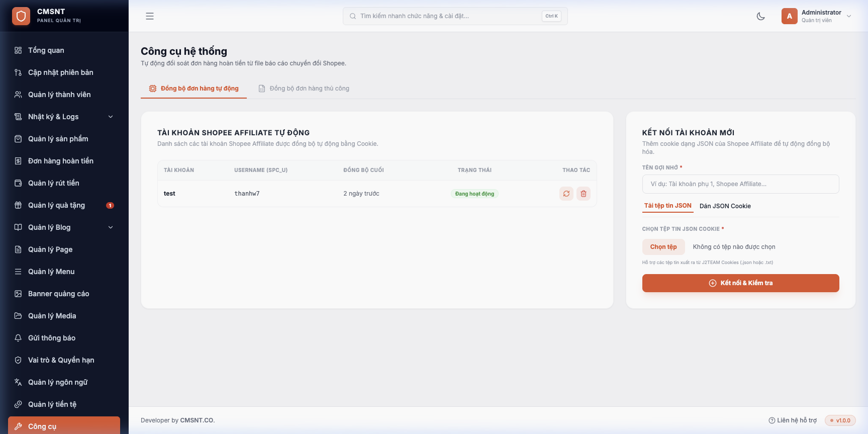Switch to dark mode with moon icon
The height and width of the screenshot is (434, 868).
click(761, 16)
